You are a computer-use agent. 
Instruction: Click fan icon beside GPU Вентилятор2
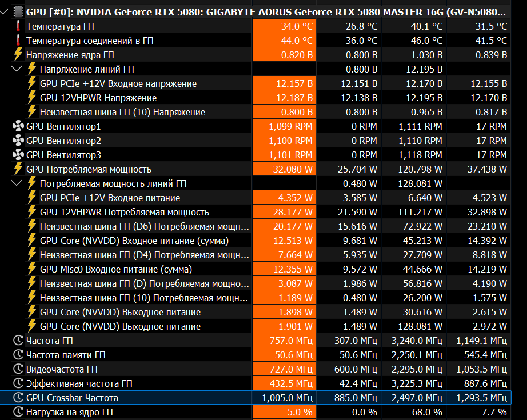(18, 141)
